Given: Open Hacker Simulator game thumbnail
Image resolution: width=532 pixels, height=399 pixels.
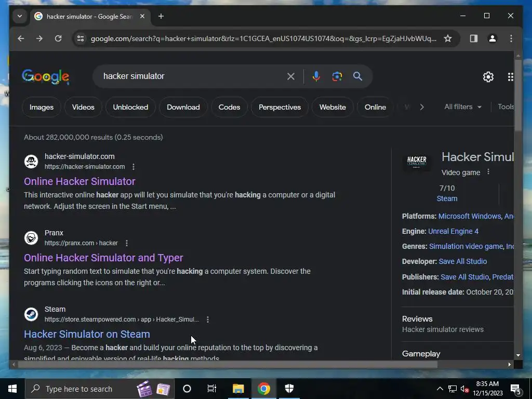Looking at the screenshot, I should click(417, 162).
